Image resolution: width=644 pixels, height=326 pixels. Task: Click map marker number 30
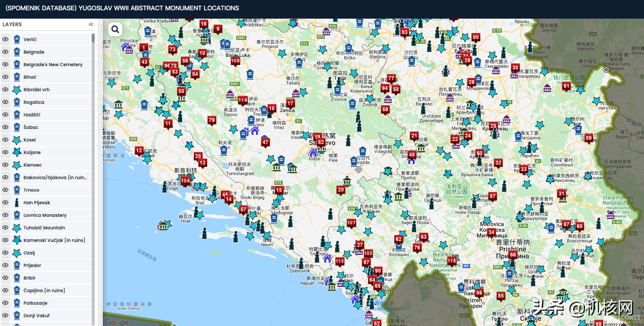click(x=515, y=68)
